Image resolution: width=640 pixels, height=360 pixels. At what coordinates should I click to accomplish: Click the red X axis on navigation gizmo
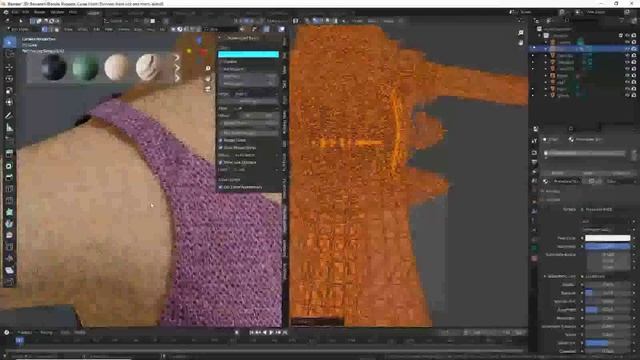203,53
